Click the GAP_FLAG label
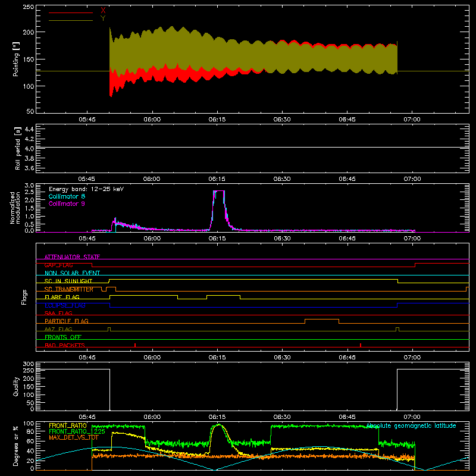 point(58,265)
